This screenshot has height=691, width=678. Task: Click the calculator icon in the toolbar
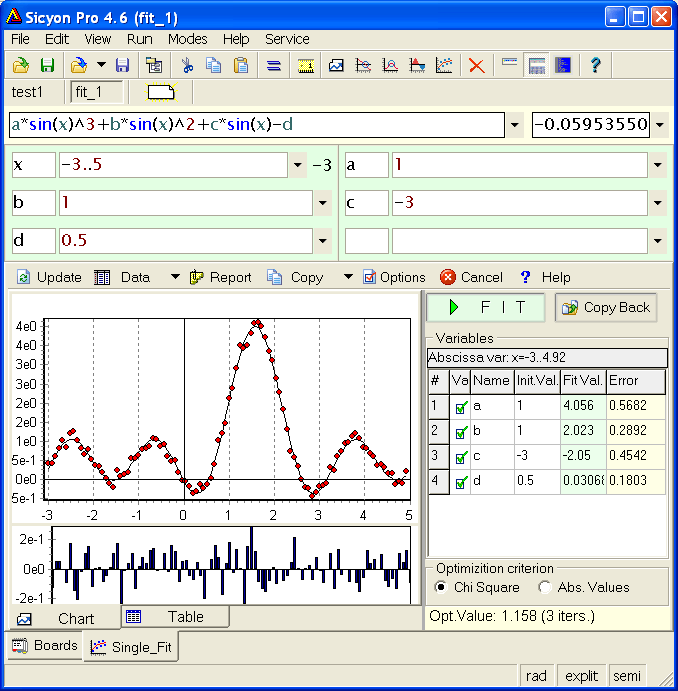(x=537, y=66)
